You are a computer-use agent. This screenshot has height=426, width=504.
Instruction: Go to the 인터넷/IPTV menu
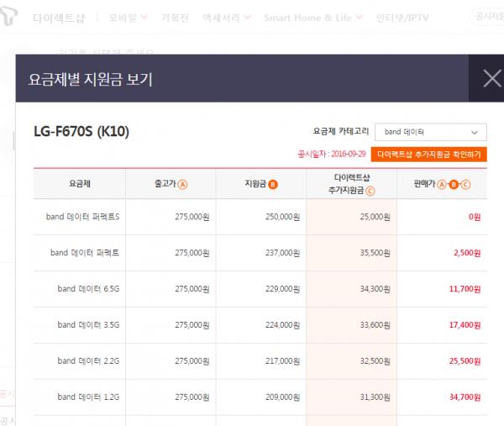pyautogui.click(x=402, y=17)
